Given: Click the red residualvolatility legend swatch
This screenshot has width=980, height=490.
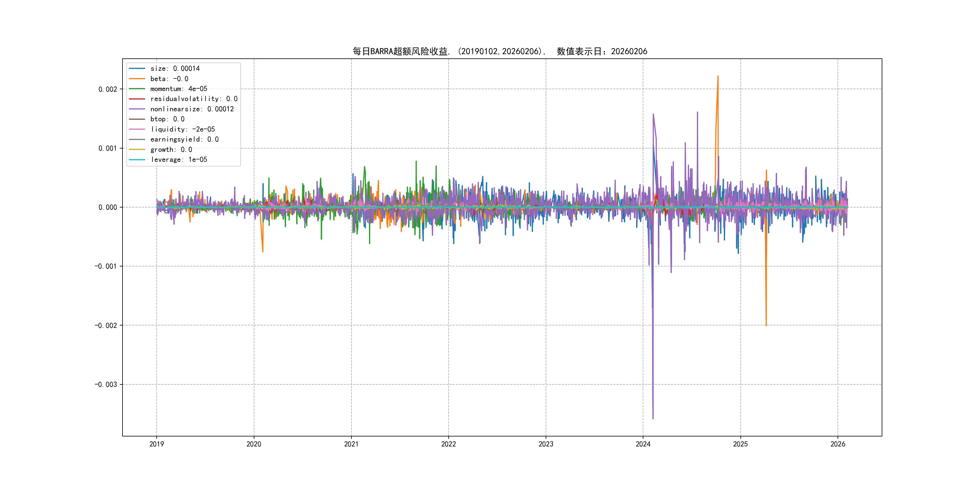Looking at the screenshot, I should coord(137,99).
